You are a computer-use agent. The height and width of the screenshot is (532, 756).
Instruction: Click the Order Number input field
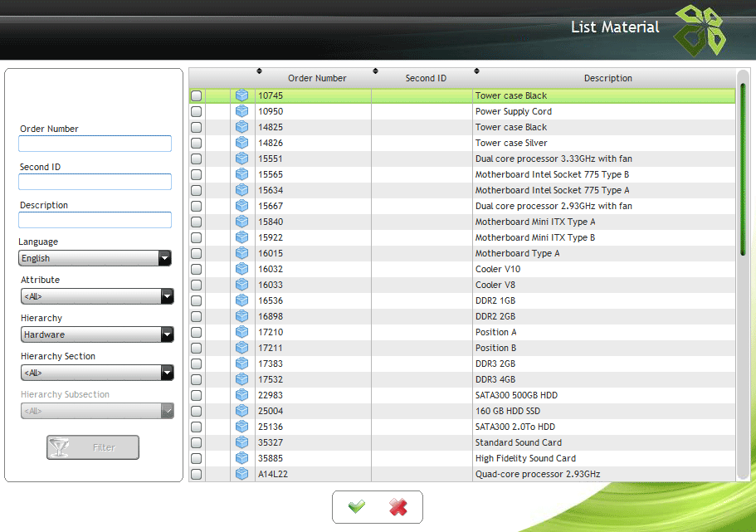[95, 144]
